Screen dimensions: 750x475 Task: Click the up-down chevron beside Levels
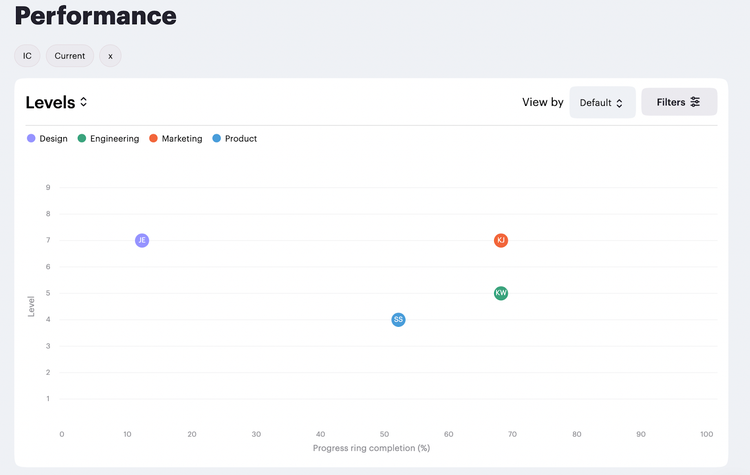(84, 102)
